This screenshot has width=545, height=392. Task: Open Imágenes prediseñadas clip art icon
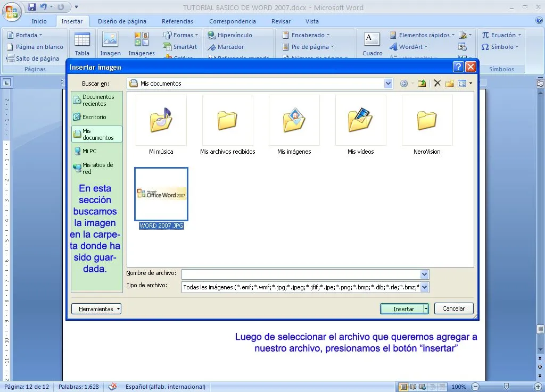142,44
